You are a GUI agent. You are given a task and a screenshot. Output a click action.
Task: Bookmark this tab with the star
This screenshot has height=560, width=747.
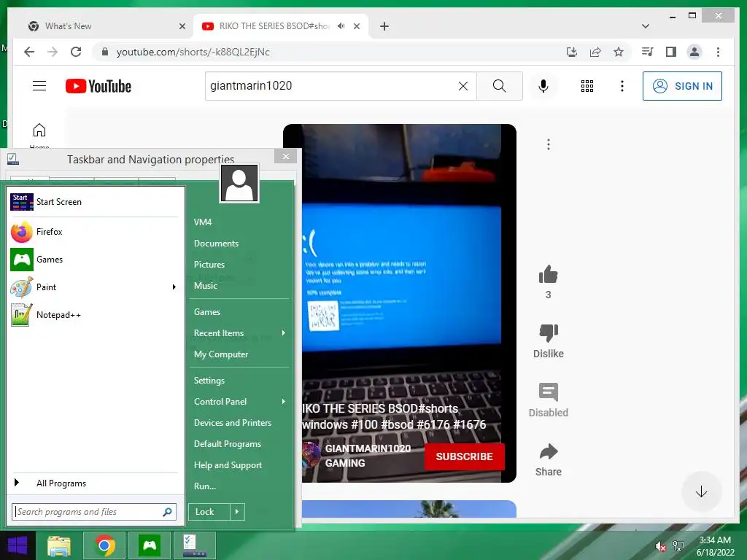[619, 52]
